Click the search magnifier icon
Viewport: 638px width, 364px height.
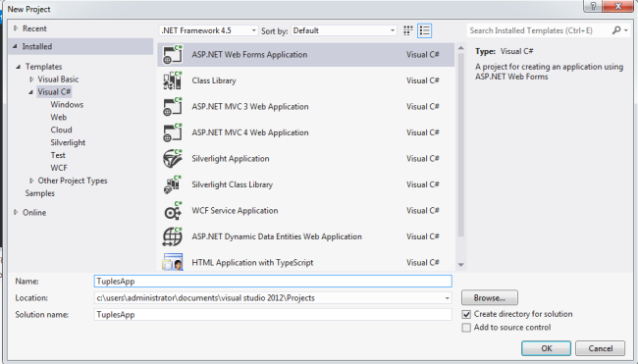click(x=616, y=30)
